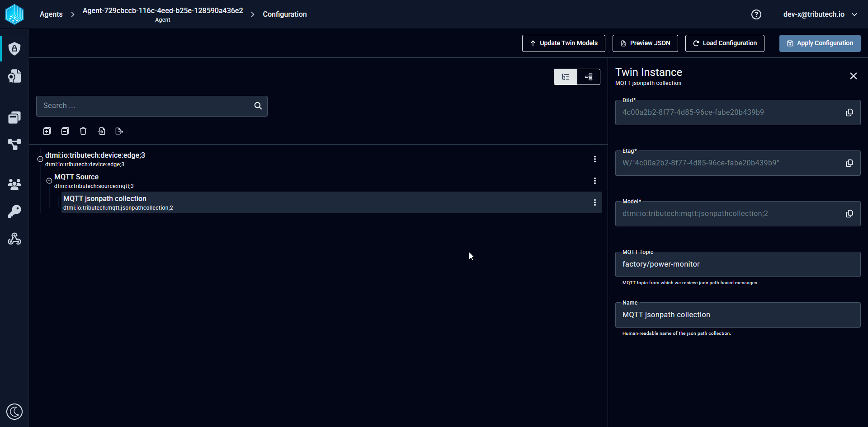This screenshot has height=427, width=868.
Task: Edit the MQTT Topic field
Action: pyautogui.click(x=738, y=264)
